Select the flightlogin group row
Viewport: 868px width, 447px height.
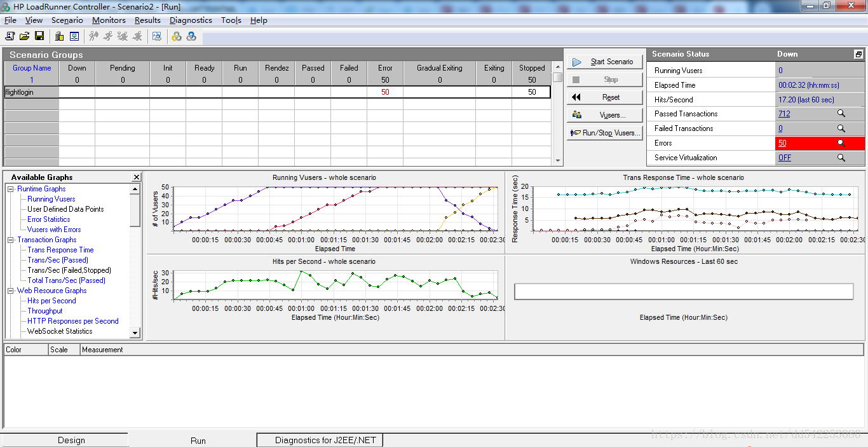(277, 92)
